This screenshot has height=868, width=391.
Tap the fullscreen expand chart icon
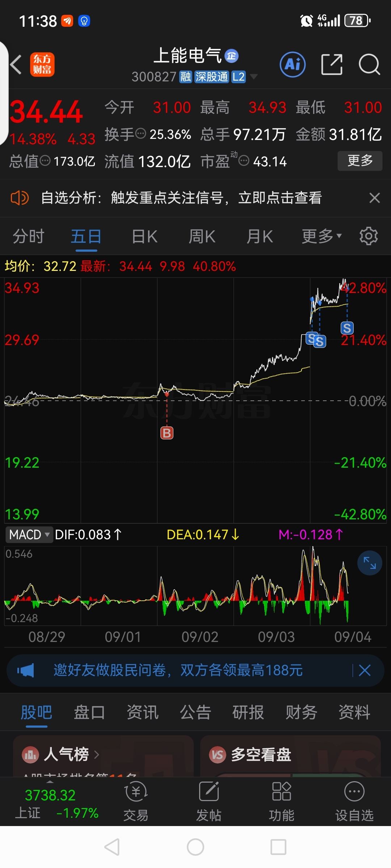(370, 563)
